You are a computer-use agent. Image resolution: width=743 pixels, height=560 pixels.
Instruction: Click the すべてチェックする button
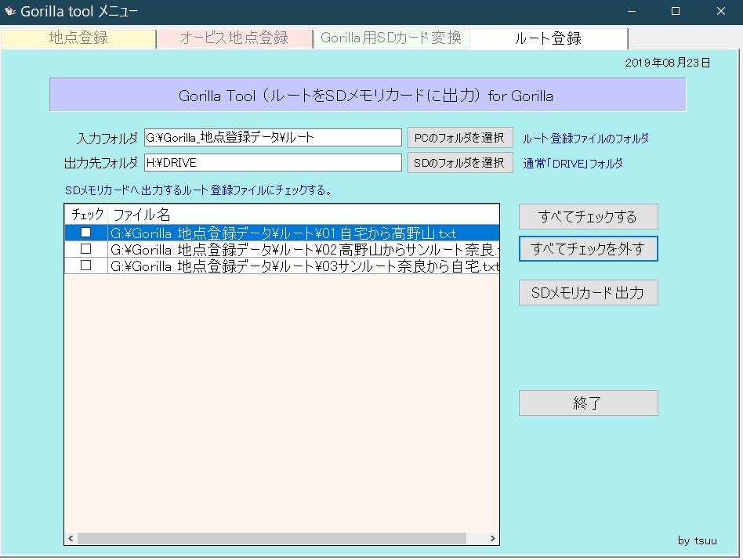[x=588, y=217]
